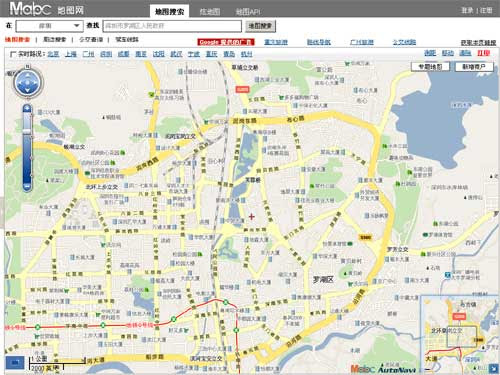The image size is (500, 375).
Task: Switch to the 地图搜索 tab
Action: (169, 11)
